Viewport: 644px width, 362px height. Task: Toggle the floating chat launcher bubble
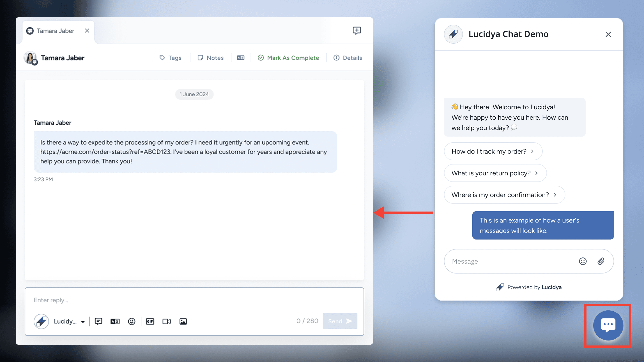point(608,325)
